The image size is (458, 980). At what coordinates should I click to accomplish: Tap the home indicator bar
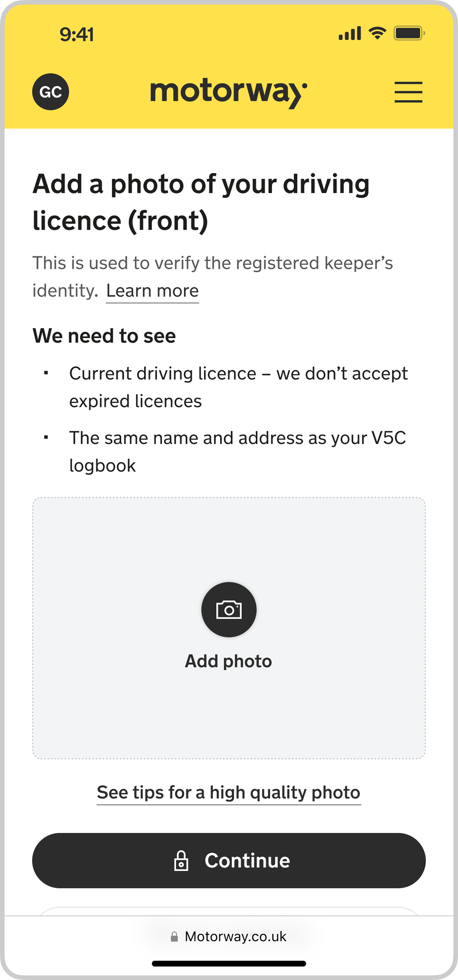(229, 964)
